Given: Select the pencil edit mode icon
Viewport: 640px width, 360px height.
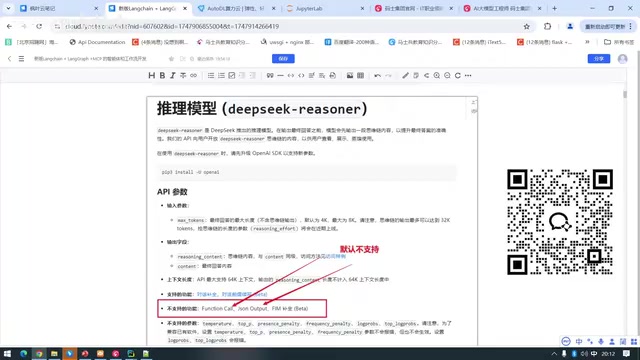Looking at the screenshot, I should tap(405, 76).
